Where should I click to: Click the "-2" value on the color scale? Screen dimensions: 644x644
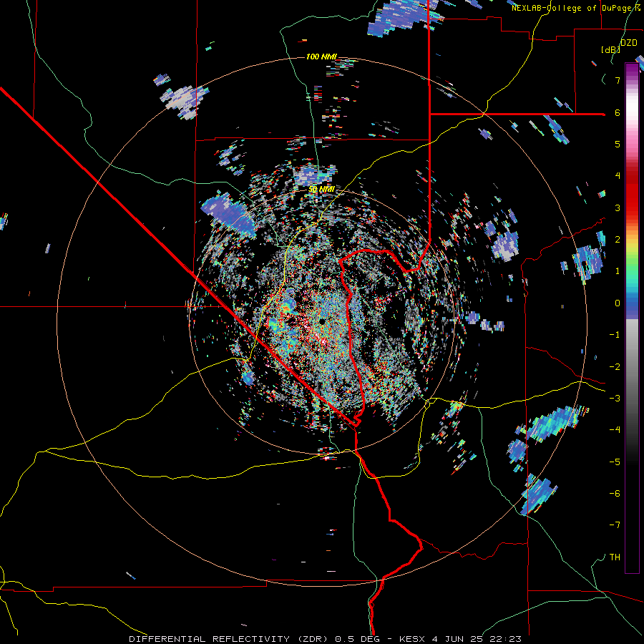[x=615, y=367]
